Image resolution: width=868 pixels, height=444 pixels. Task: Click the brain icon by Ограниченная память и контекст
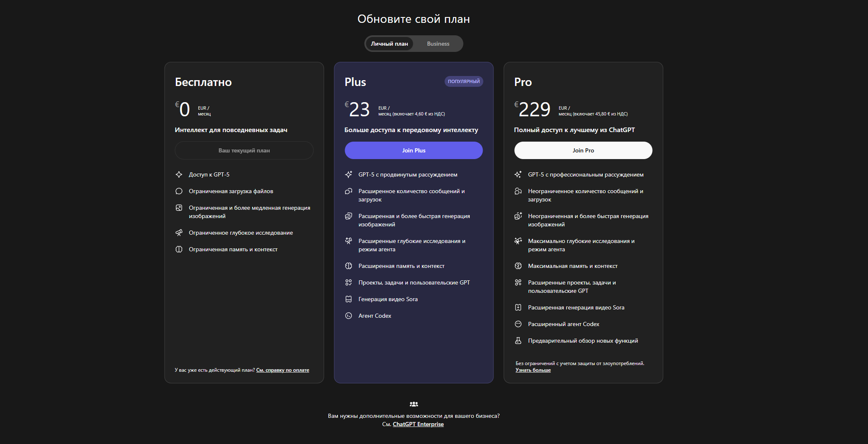pyautogui.click(x=179, y=249)
